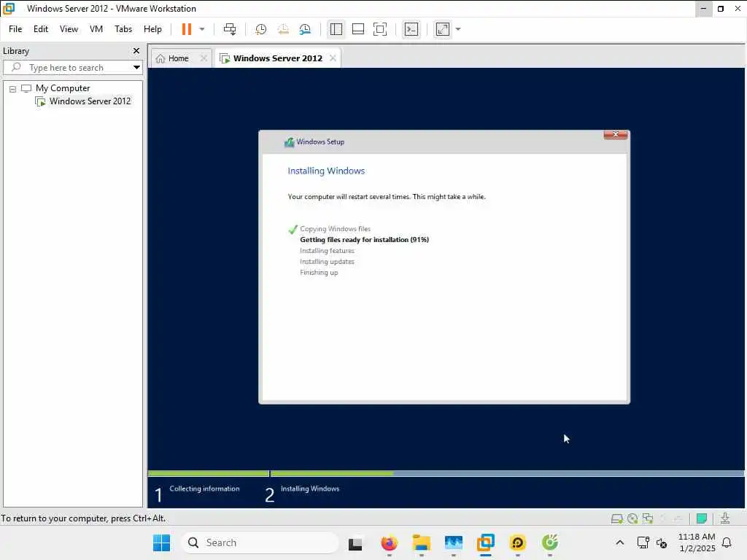The height and width of the screenshot is (560, 747).
Task: Click the 'Getting files ready for installation' step
Action: pos(364,239)
